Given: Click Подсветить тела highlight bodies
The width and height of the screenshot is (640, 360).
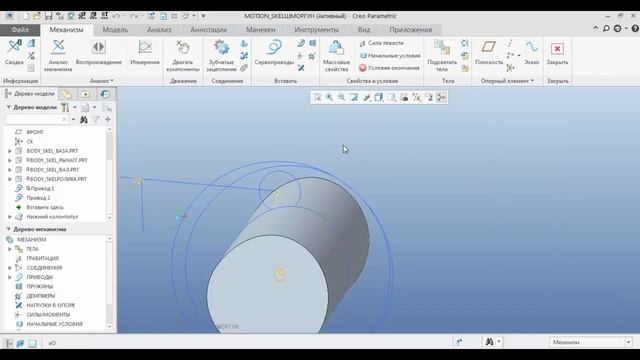Looking at the screenshot, I should click(x=442, y=55).
